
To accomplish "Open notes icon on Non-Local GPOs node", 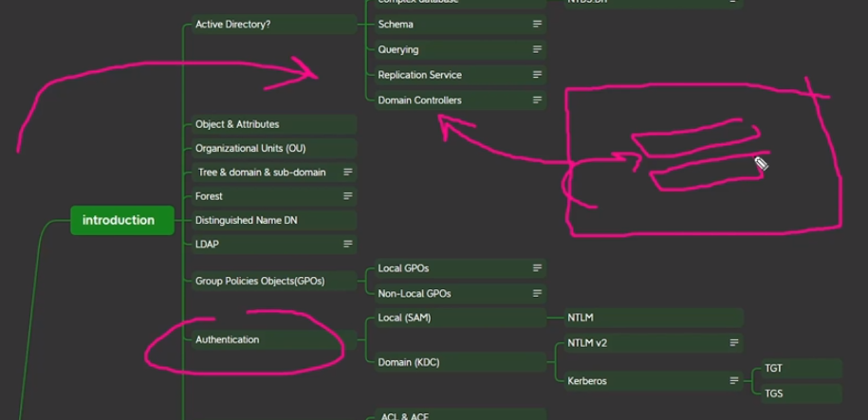I will (x=537, y=293).
